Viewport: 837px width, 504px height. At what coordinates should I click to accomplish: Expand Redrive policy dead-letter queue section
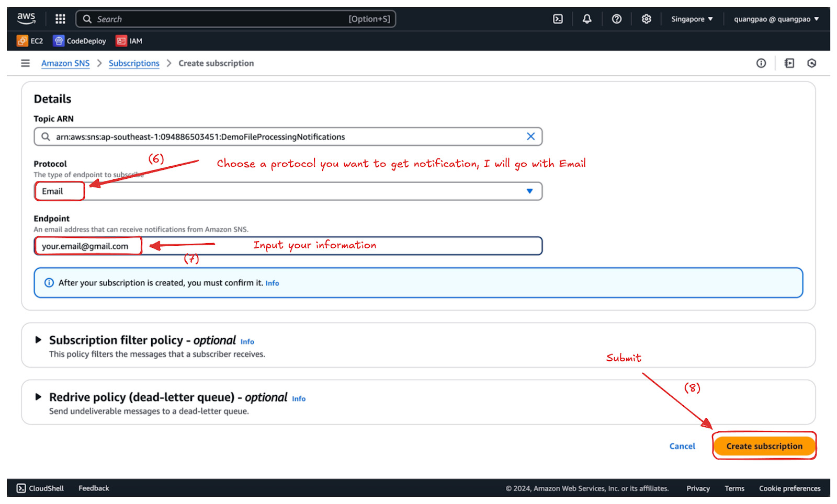pos(38,397)
